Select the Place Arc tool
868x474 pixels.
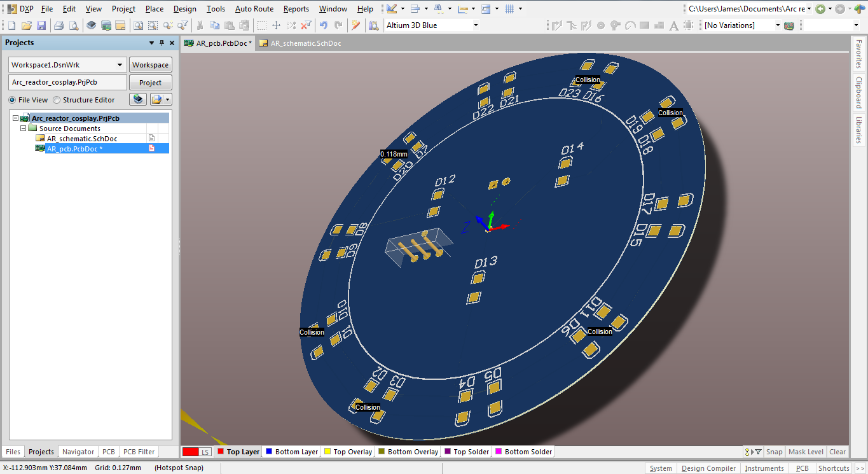[630, 25]
